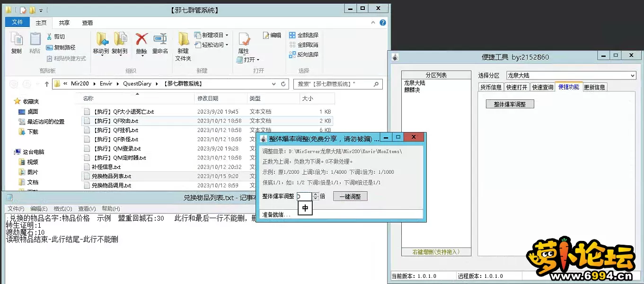Click the Up one level arrow
Screen dimensions: 644x284
coord(46,84)
